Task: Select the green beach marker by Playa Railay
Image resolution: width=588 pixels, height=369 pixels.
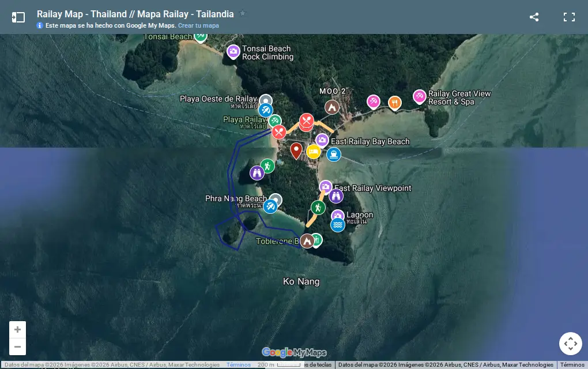Action: (275, 121)
